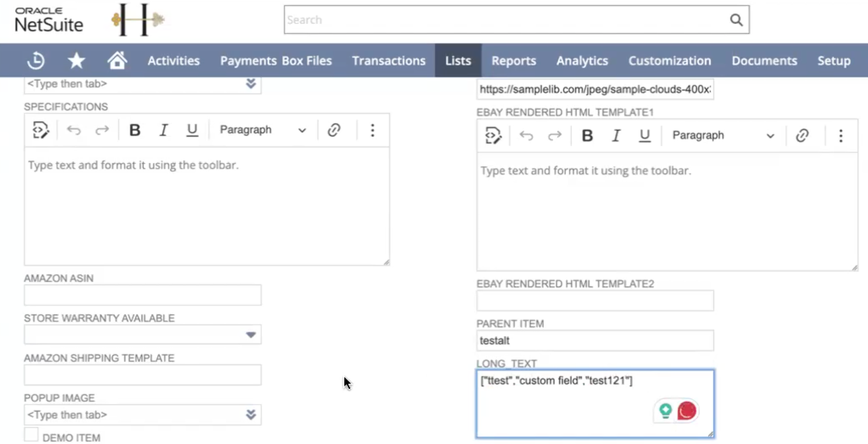Image resolution: width=868 pixels, height=444 pixels.
Task: Open the Shortcuts star icon
Action: 76,60
